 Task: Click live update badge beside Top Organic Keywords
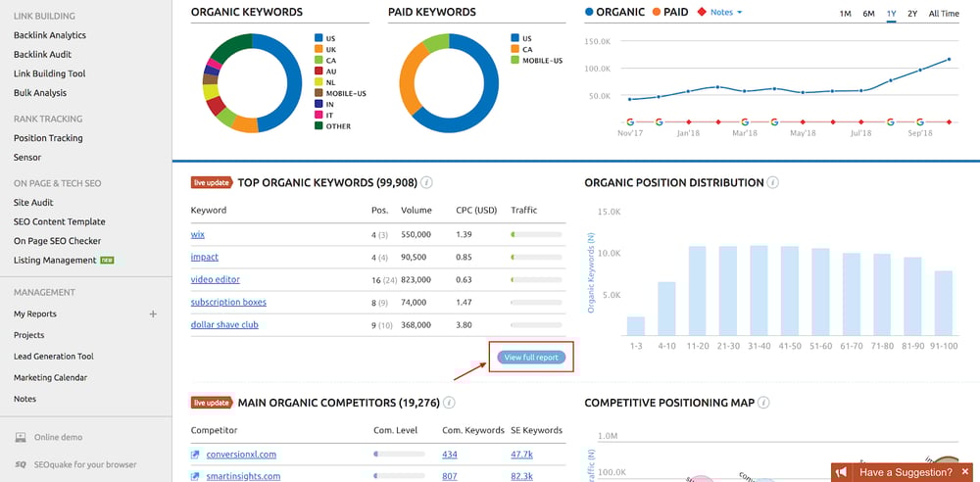click(x=212, y=182)
